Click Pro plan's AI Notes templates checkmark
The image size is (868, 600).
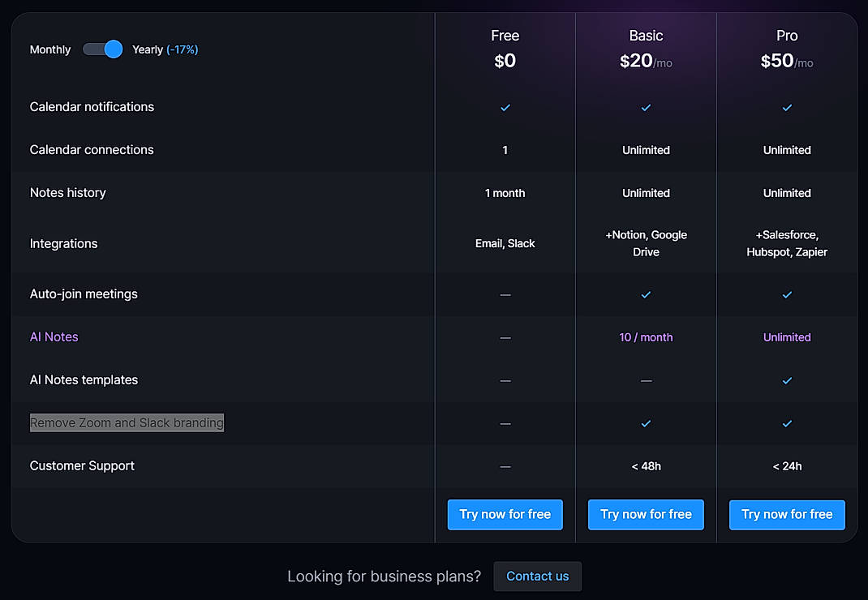(787, 380)
